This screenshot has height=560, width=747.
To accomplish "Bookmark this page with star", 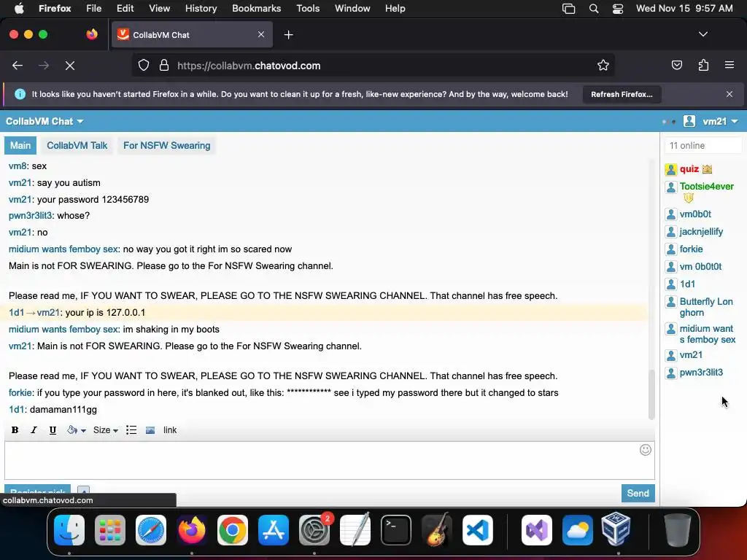I will (603, 65).
